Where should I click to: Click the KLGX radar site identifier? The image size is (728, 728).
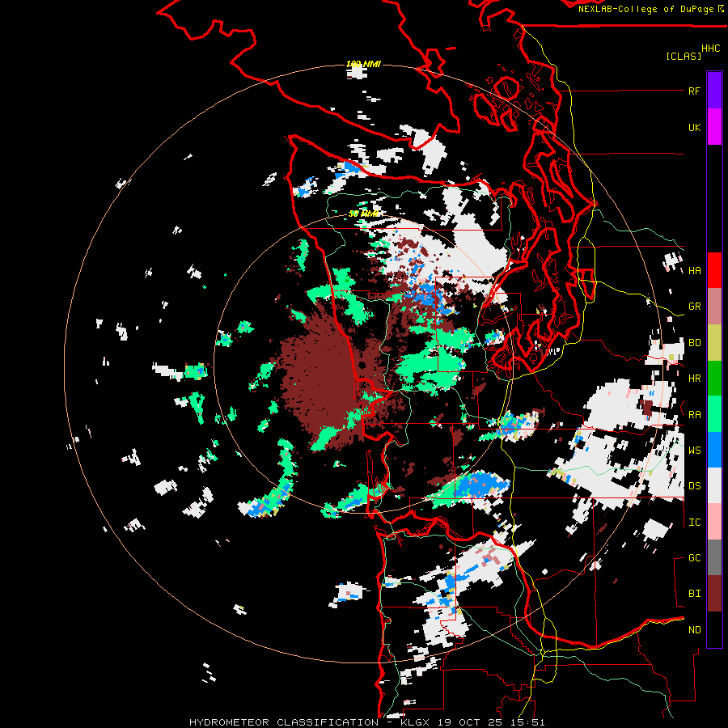417,722
